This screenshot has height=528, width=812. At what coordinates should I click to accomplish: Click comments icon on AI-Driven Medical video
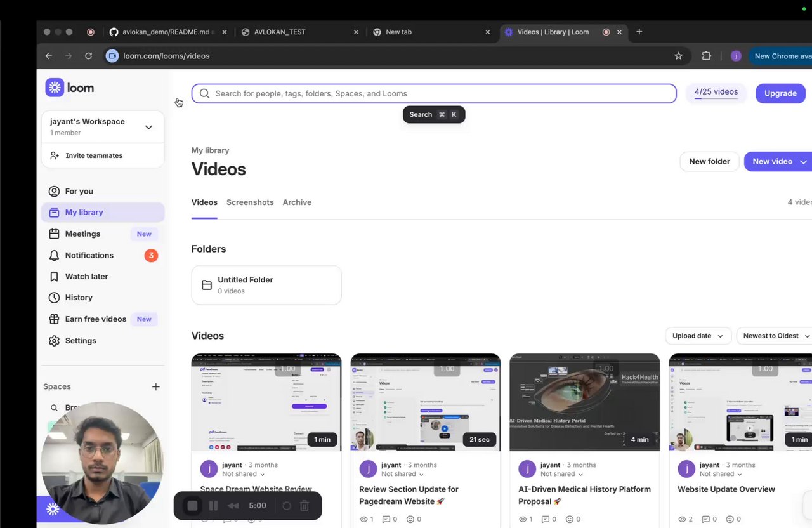(x=546, y=519)
